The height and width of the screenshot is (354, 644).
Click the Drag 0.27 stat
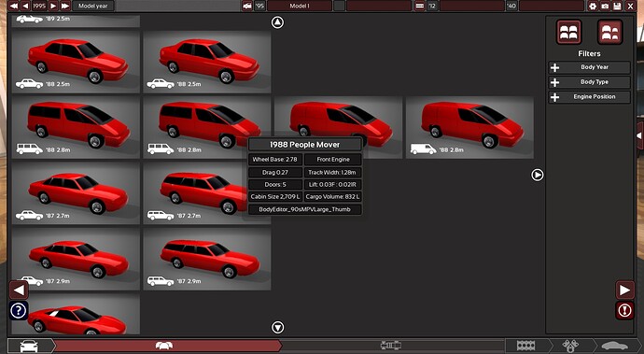[x=274, y=172]
